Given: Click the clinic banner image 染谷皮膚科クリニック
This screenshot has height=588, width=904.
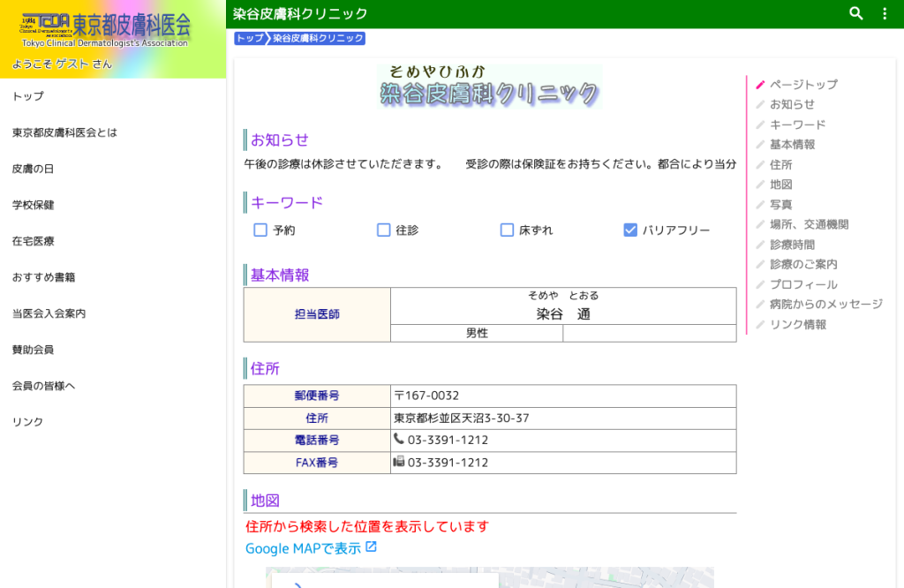Looking at the screenshot, I should click(x=489, y=87).
